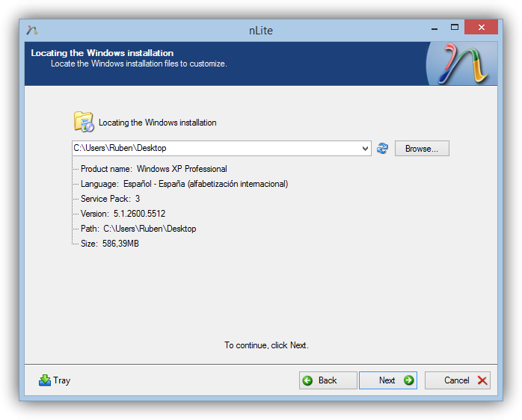522x420 pixels.
Task: Select the Language: Español - España row
Action: point(185,184)
